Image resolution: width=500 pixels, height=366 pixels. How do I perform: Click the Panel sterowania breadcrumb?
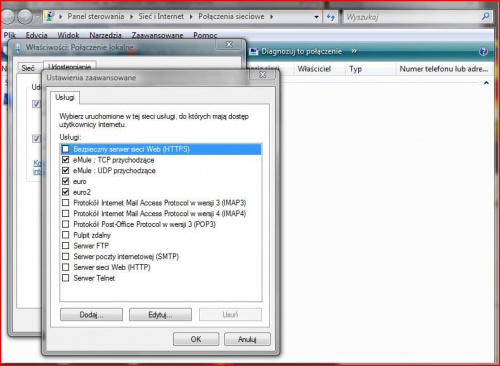click(x=96, y=16)
